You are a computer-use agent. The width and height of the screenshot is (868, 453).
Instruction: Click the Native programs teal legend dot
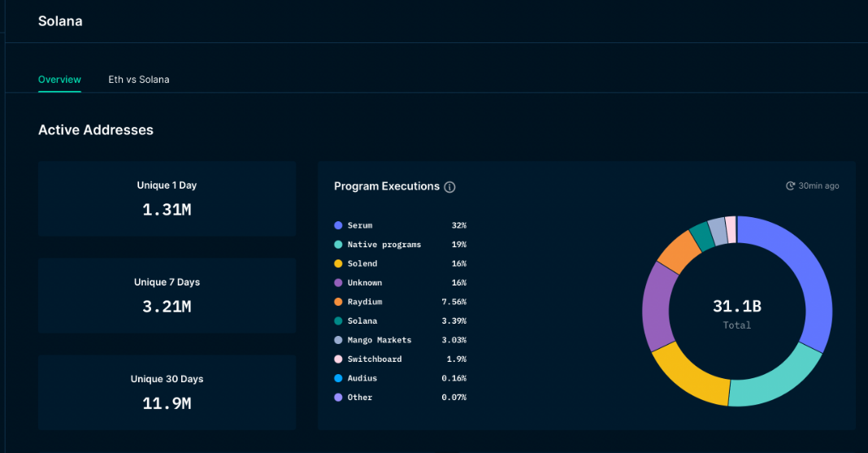pyautogui.click(x=338, y=245)
